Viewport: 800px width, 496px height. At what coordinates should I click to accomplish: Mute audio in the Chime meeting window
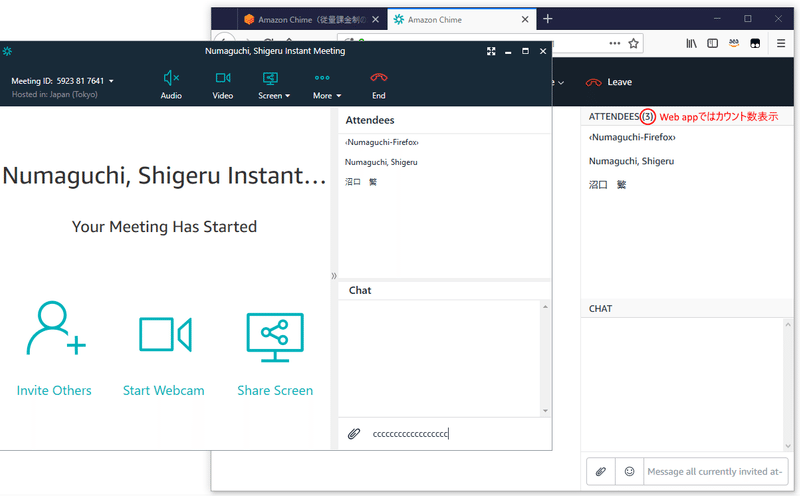point(171,85)
